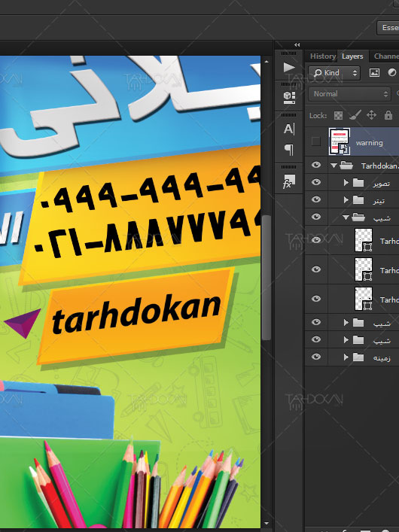Select the Tarhdokan group name
The height and width of the screenshot is (532, 399).
point(379,166)
